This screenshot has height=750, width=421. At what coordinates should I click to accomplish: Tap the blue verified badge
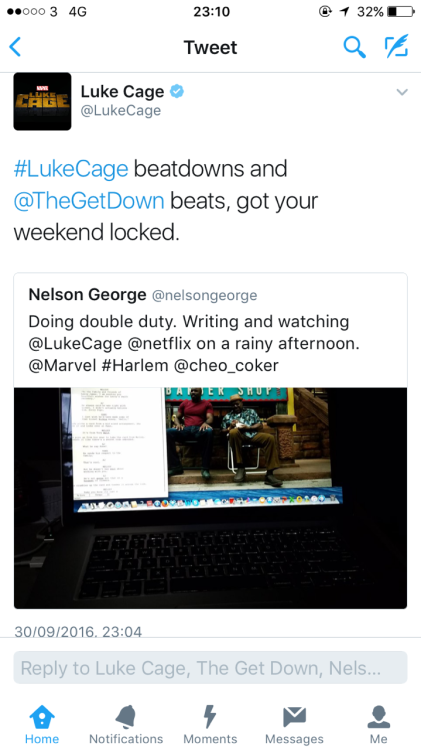(177, 91)
